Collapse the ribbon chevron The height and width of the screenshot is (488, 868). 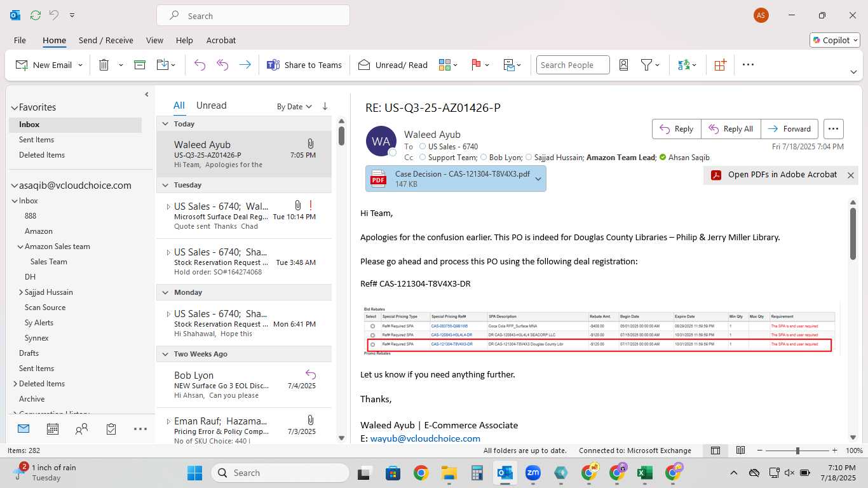853,72
